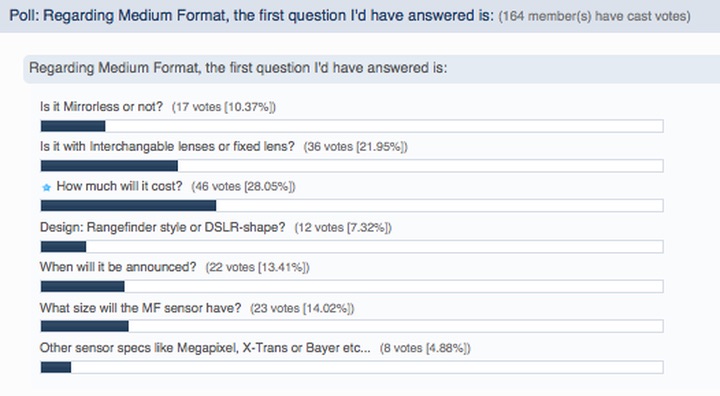Screen dimensions: 720x396
Task: Click the Mirrorless poll result bar
Action: coord(352,126)
